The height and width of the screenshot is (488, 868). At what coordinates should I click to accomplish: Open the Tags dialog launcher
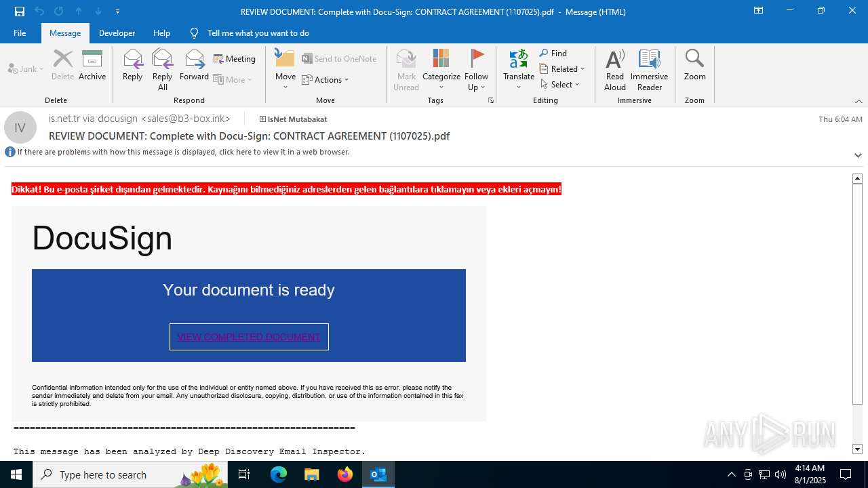pyautogui.click(x=491, y=100)
